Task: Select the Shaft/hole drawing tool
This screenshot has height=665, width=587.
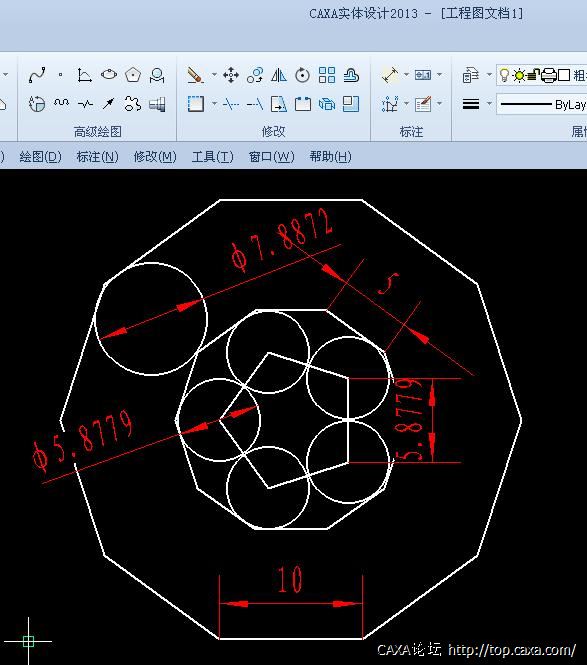Action: 157,103
